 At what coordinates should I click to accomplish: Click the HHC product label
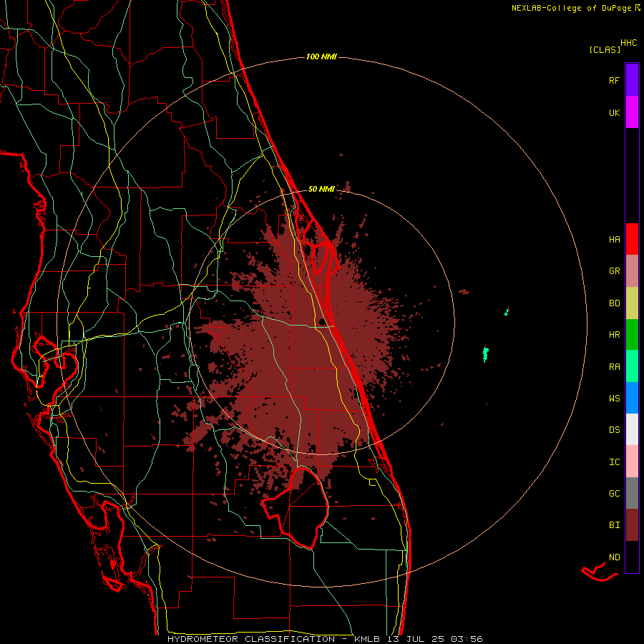(x=628, y=43)
